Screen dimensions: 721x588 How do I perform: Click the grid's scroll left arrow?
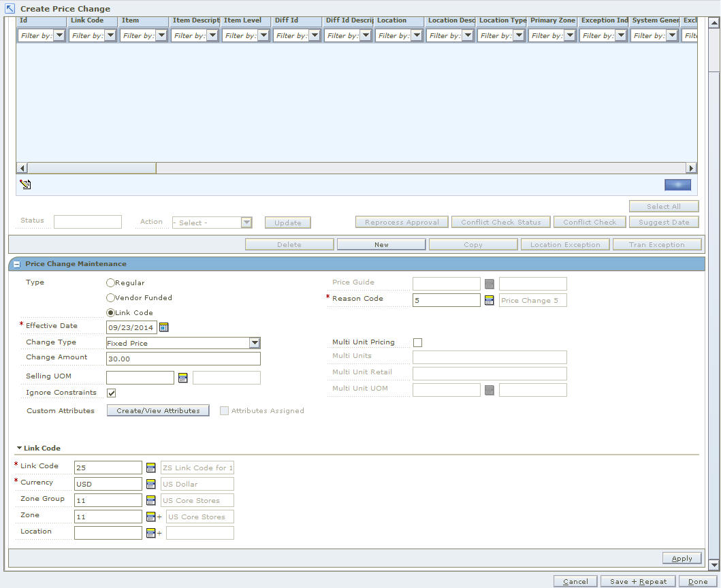click(22, 168)
